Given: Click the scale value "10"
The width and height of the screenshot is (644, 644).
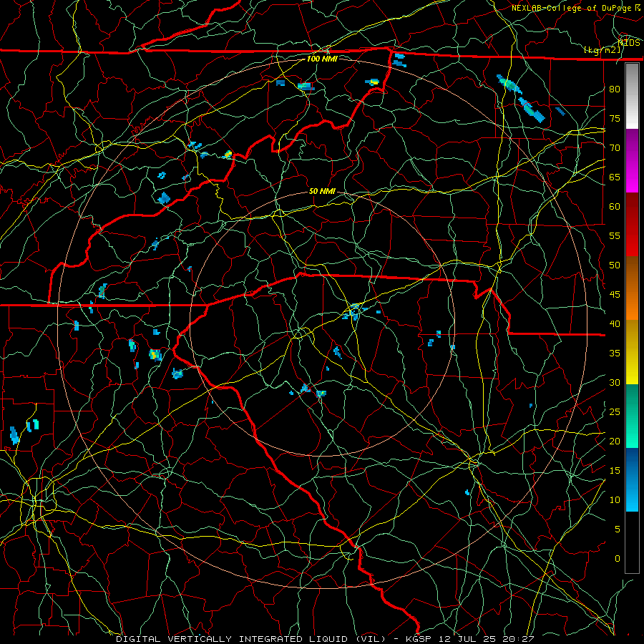Looking at the screenshot, I should 615,500.
